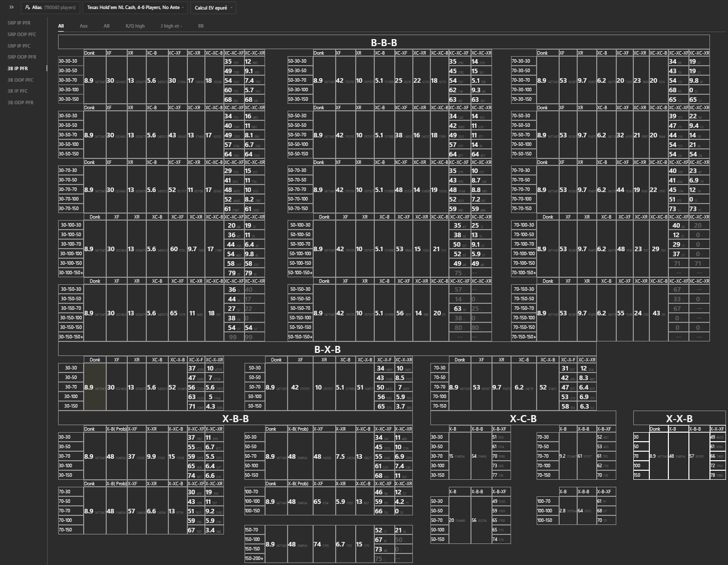Click the X-C-B section header

pyautogui.click(x=523, y=419)
